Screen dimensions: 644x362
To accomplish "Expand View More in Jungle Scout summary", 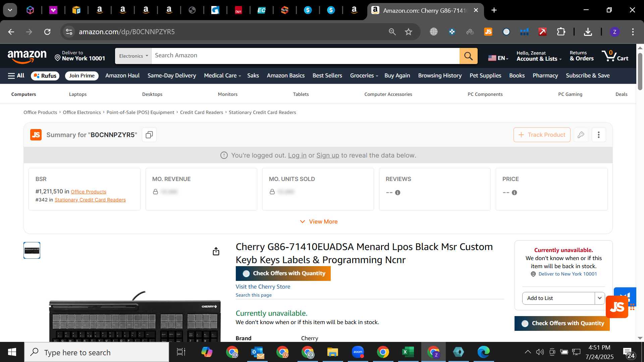I will [319, 222].
